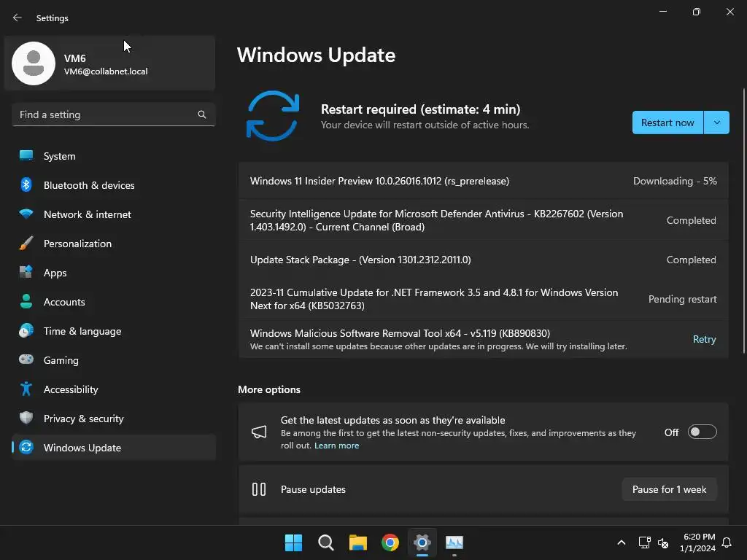747x560 pixels.
Task: Click the Apps icon in sidebar
Action: coord(26,273)
